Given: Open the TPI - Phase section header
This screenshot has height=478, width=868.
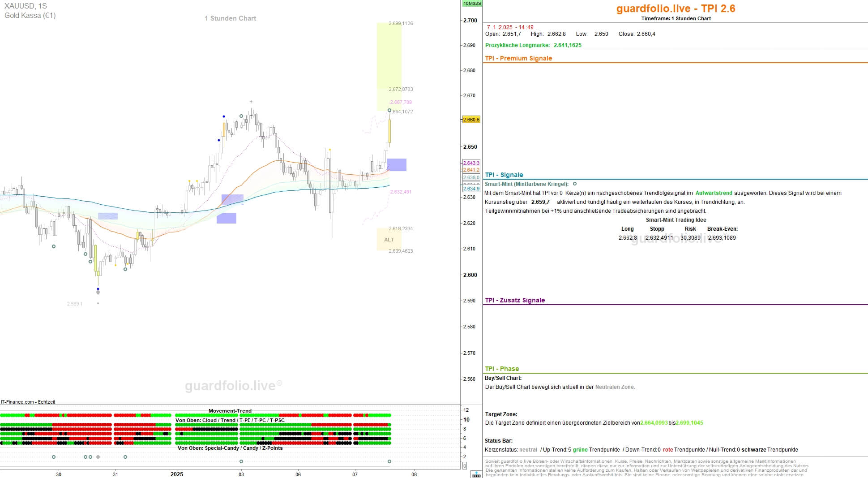Looking at the screenshot, I should point(502,369).
